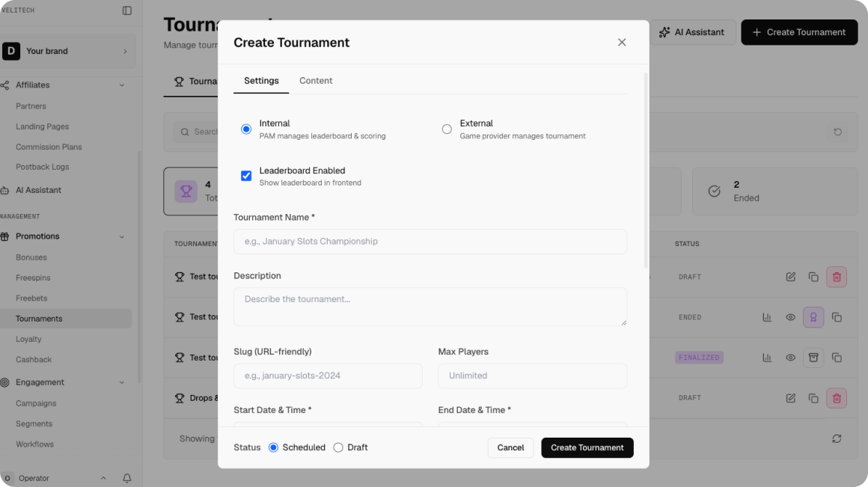Click the purple award icon on ENDED row
This screenshot has width=868, height=487.
coord(813,317)
